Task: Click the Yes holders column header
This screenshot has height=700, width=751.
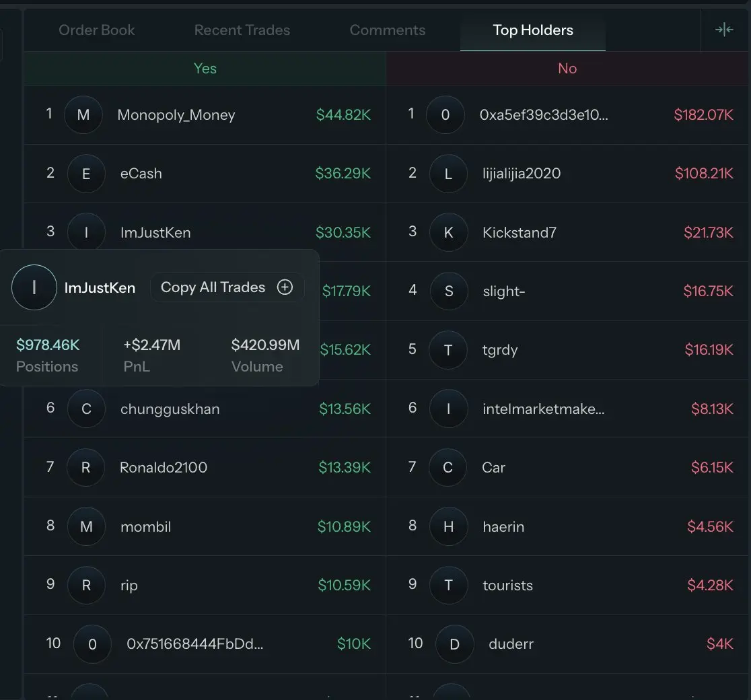Action: [205, 69]
